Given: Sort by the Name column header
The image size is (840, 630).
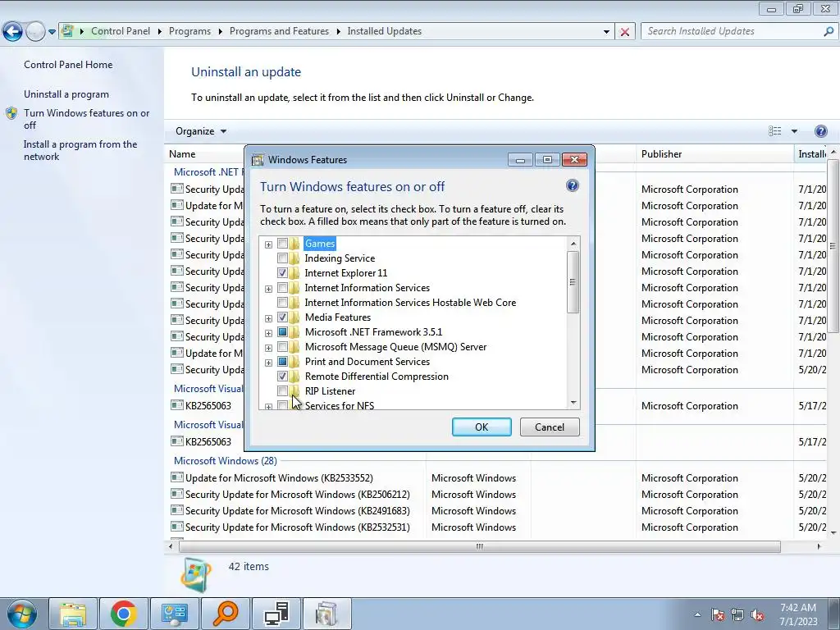Looking at the screenshot, I should pyautogui.click(x=182, y=153).
